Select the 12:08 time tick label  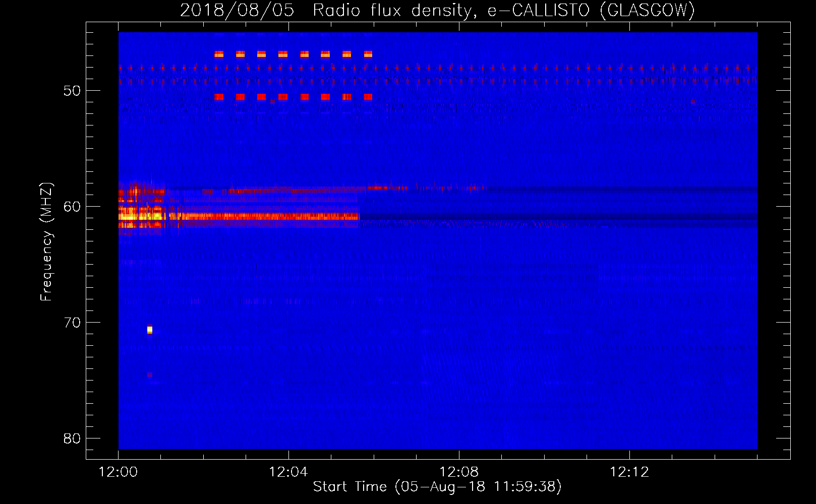point(459,472)
